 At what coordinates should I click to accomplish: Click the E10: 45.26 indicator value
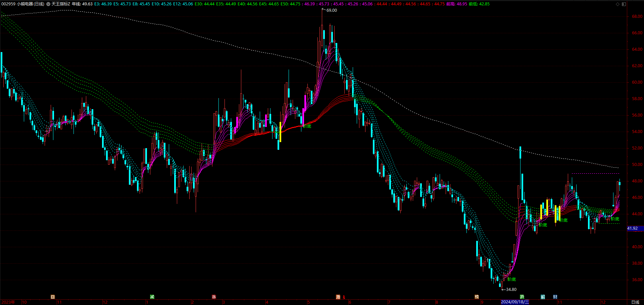tap(161, 4)
